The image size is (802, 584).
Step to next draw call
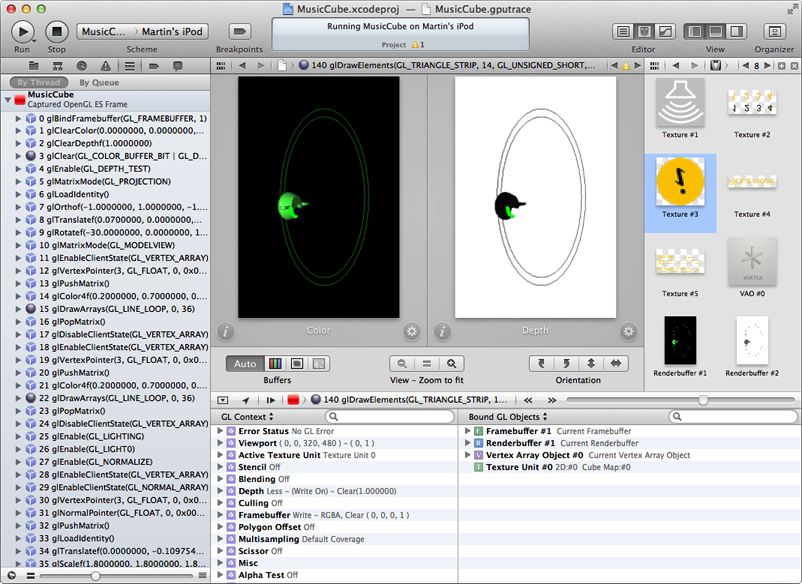click(x=552, y=400)
